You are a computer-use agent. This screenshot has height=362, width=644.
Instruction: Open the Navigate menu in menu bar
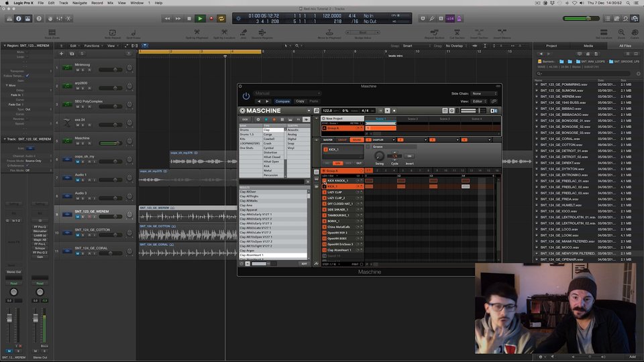(80, 3)
